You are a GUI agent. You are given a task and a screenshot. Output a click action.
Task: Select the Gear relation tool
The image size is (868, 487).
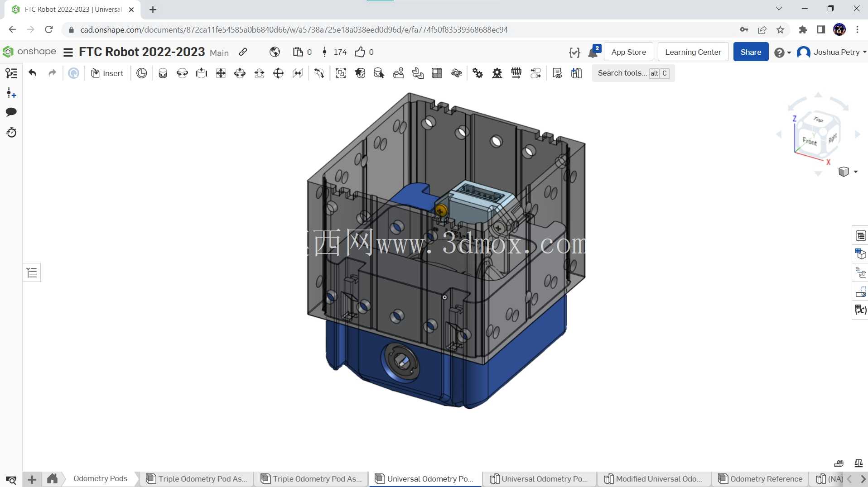point(477,73)
